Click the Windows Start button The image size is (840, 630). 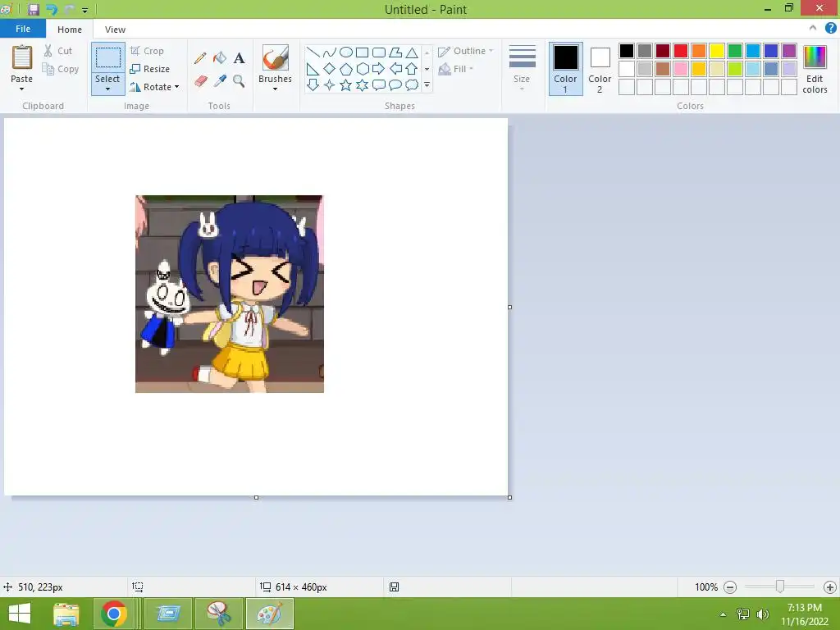pos(20,614)
